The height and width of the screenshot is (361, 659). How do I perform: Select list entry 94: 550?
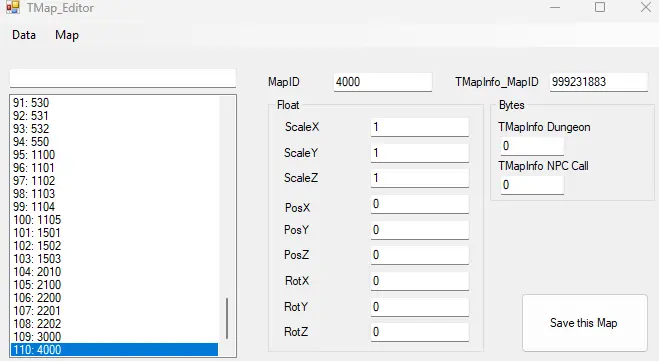(x=114, y=142)
